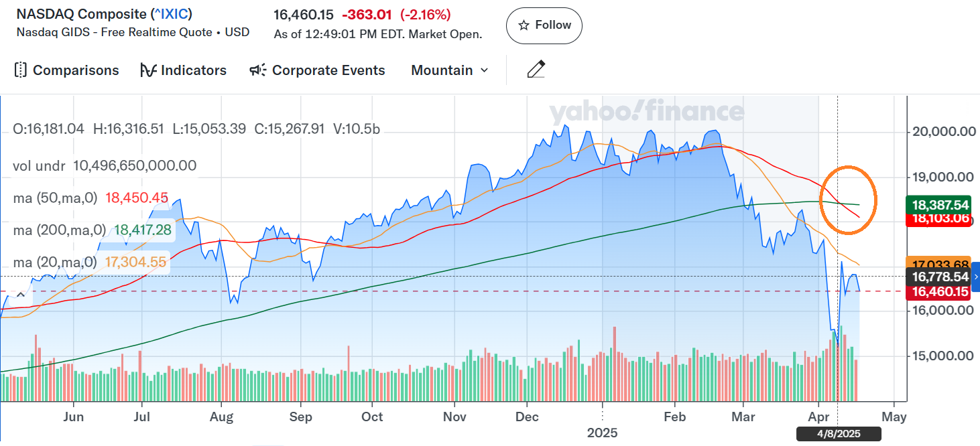980x446 pixels.
Task: Click the blue right-arrow tab on chart edge
Action: (976, 277)
